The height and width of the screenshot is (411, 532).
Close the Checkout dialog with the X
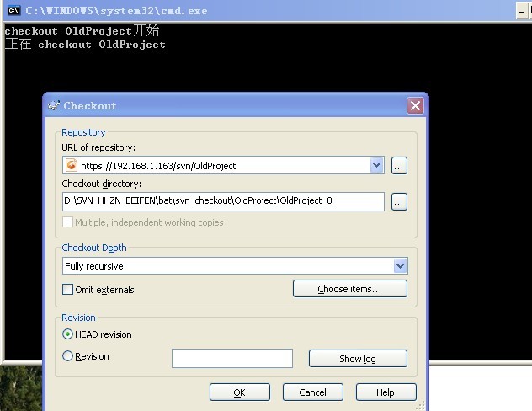(414, 106)
